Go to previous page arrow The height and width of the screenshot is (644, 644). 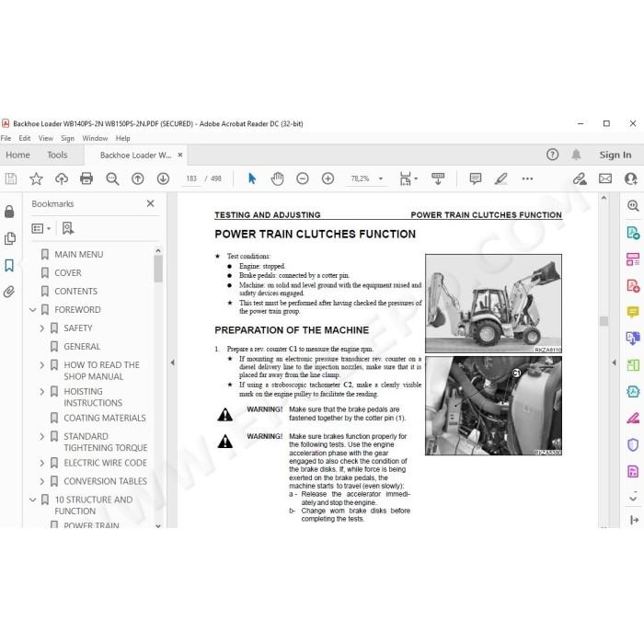(x=138, y=178)
